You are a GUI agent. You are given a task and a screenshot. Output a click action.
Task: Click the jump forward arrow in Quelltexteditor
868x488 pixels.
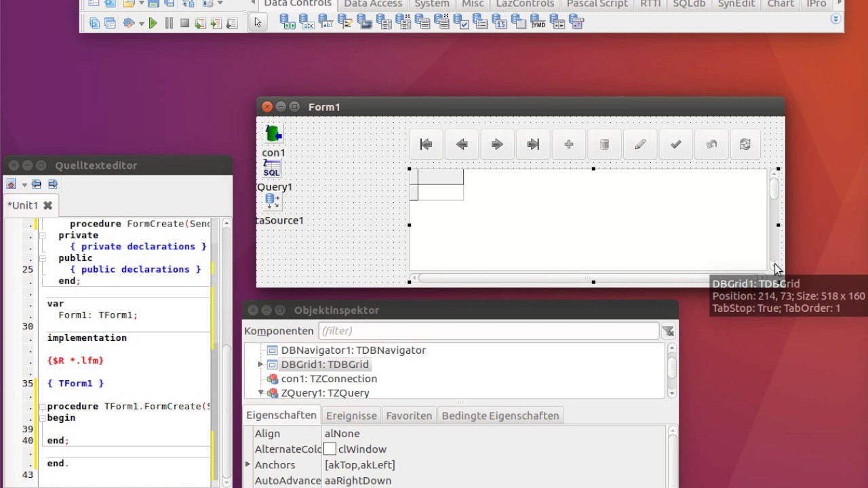tap(53, 184)
